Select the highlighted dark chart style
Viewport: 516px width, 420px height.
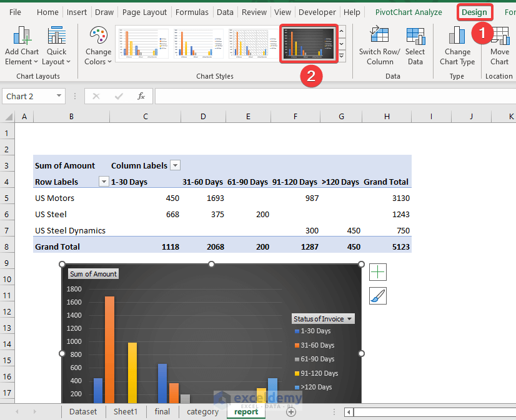(x=309, y=44)
